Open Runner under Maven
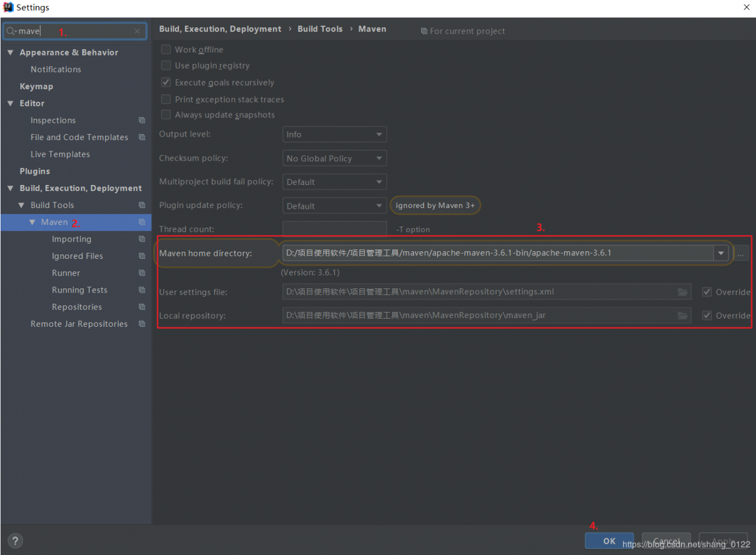Viewport: 756px width, 555px height. click(x=66, y=273)
